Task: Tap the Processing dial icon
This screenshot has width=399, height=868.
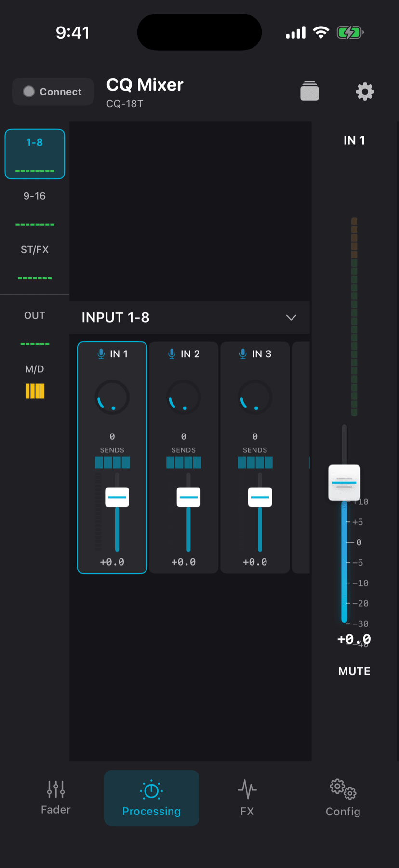Action: coord(151,790)
